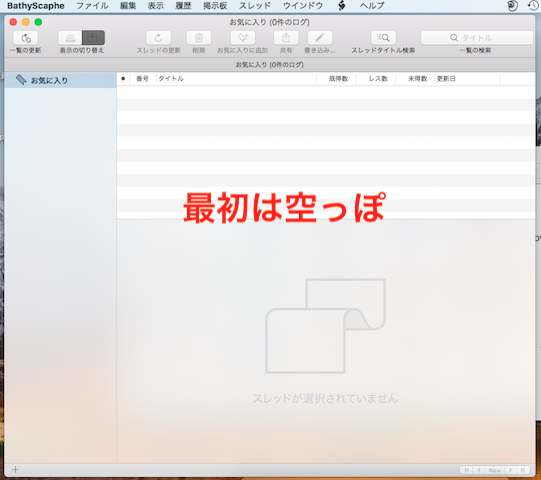The width and height of the screenshot is (541, 480).
Task: Click the New button in bottom navigation
Action: pyautogui.click(x=494, y=470)
